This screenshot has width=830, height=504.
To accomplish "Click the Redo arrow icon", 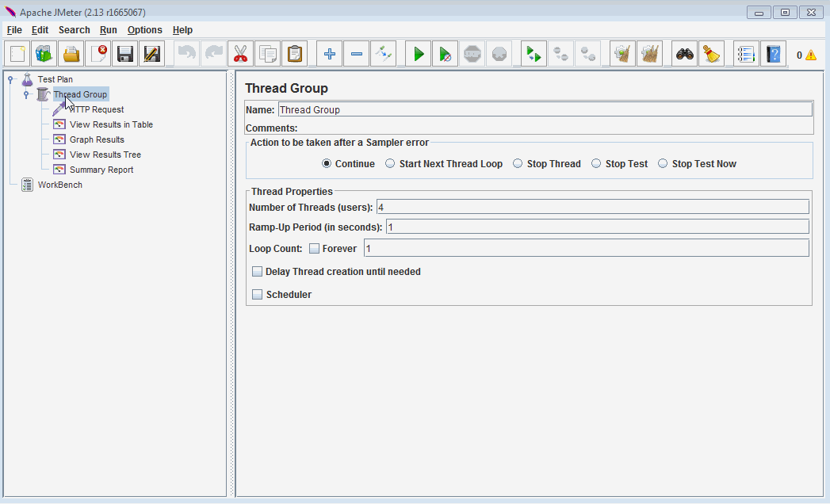I will [x=214, y=54].
